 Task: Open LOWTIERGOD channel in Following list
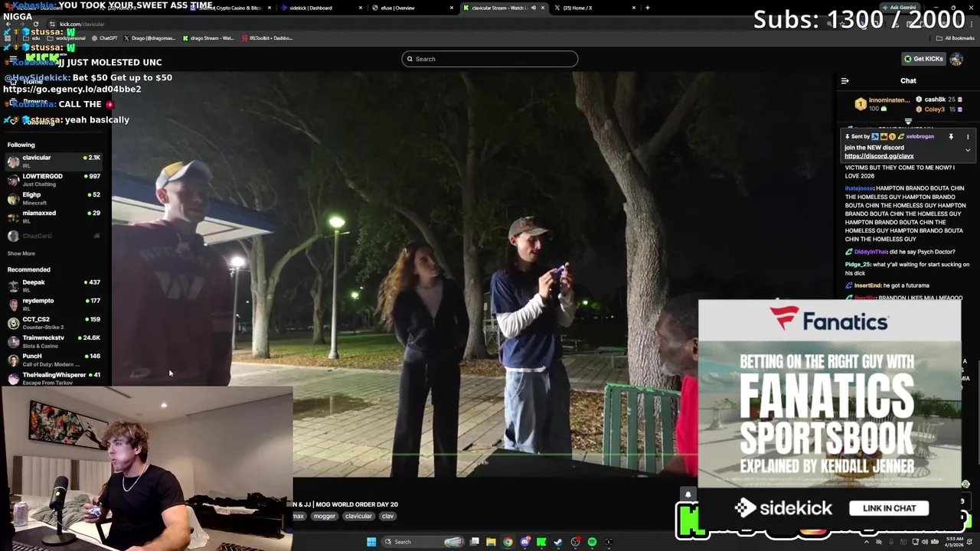pyautogui.click(x=54, y=179)
